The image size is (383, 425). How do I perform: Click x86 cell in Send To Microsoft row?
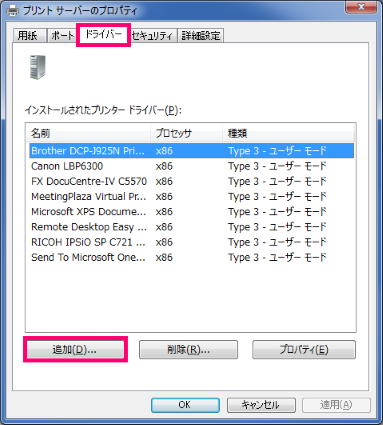[x=164, y=257]
